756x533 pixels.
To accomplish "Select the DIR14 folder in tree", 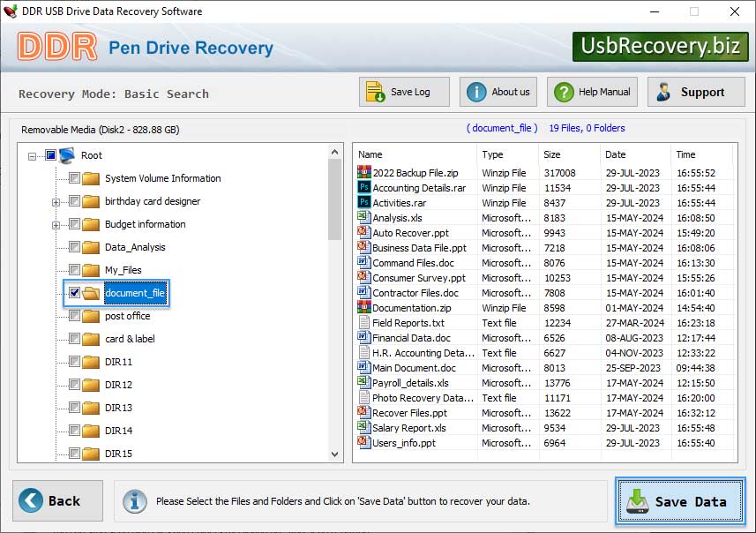I will 118,431.
